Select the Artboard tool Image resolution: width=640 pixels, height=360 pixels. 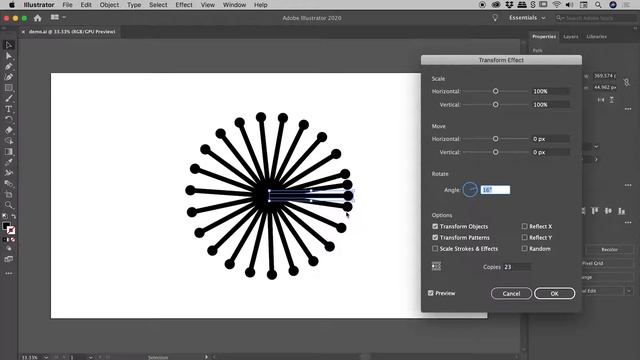[9, 194]
